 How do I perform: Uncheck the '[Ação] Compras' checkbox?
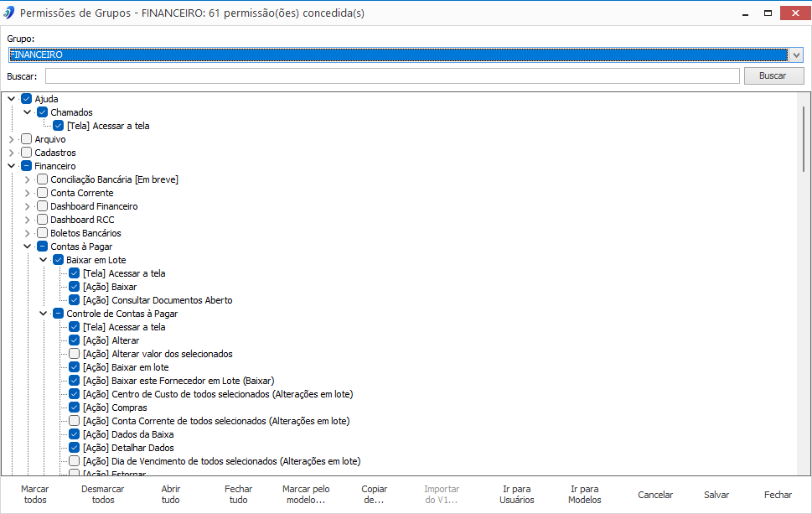click(x=74, y=408)
